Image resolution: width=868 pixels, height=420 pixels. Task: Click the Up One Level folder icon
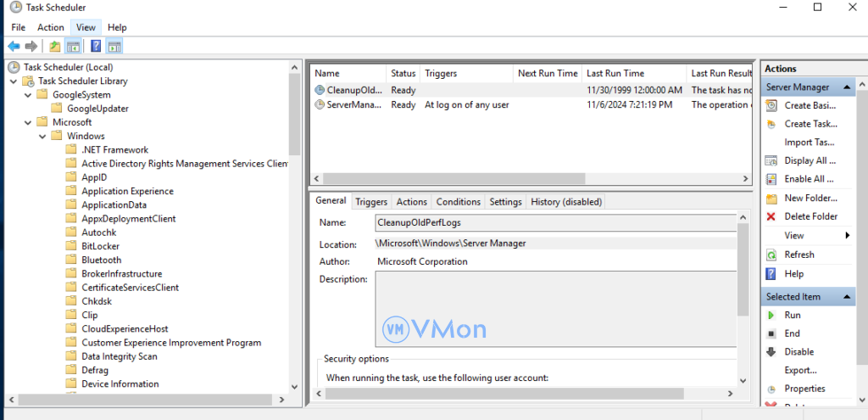55,46
